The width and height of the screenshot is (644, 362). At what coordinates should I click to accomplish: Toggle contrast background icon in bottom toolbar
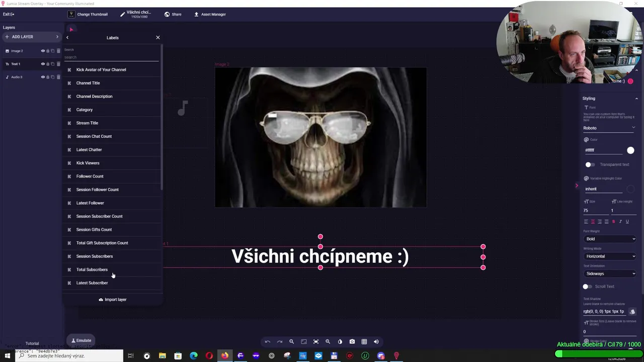(340, 342)
